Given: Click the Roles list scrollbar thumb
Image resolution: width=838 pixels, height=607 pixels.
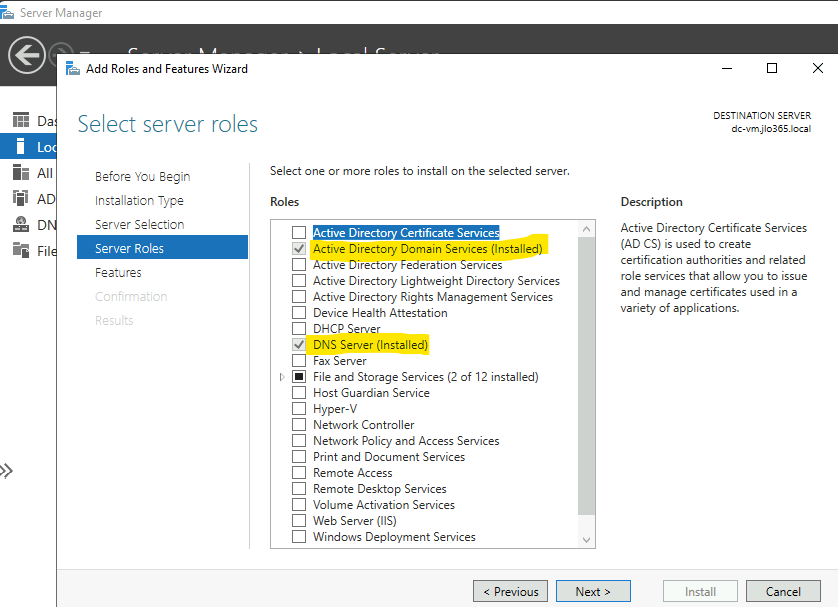Looking at the screenshot, I should (x=586, y=376).
